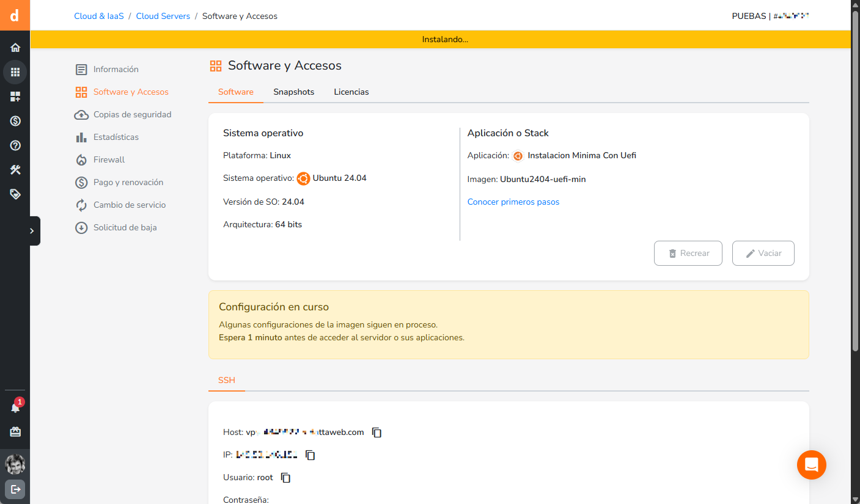Click the Instalando status banner
860x504 pixels.
pos(440,40)
